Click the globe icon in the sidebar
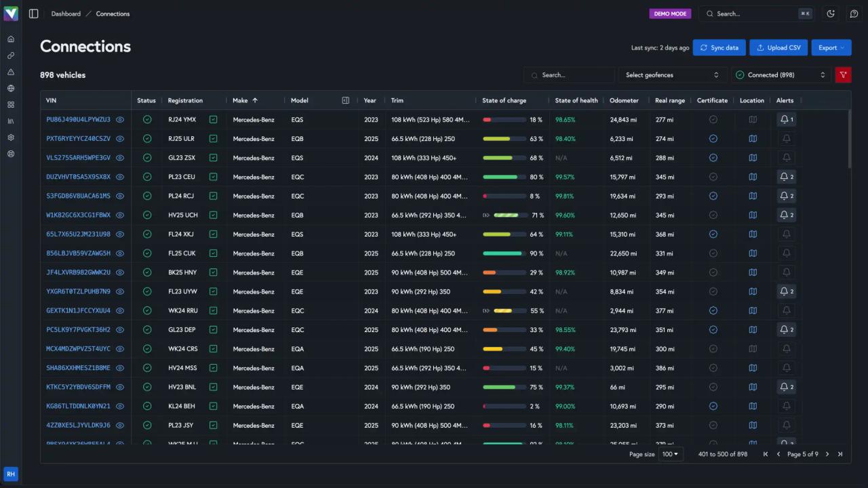Viewport: 868px width, 488px height. pos(11,88)
